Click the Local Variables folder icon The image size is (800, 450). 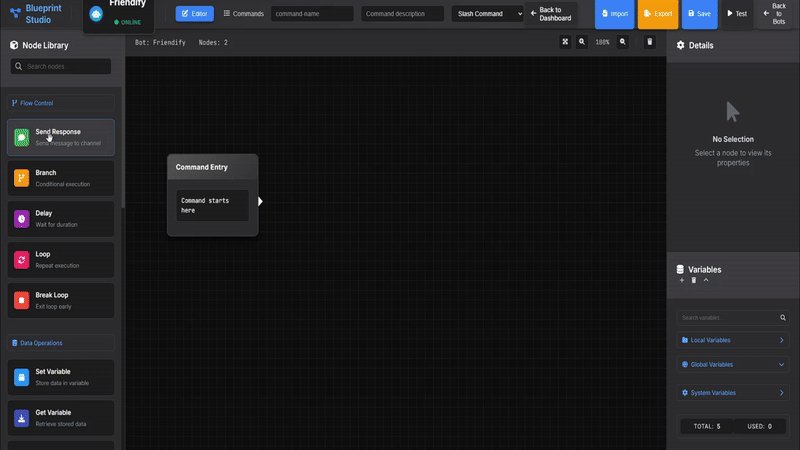(x=685, y=340)
